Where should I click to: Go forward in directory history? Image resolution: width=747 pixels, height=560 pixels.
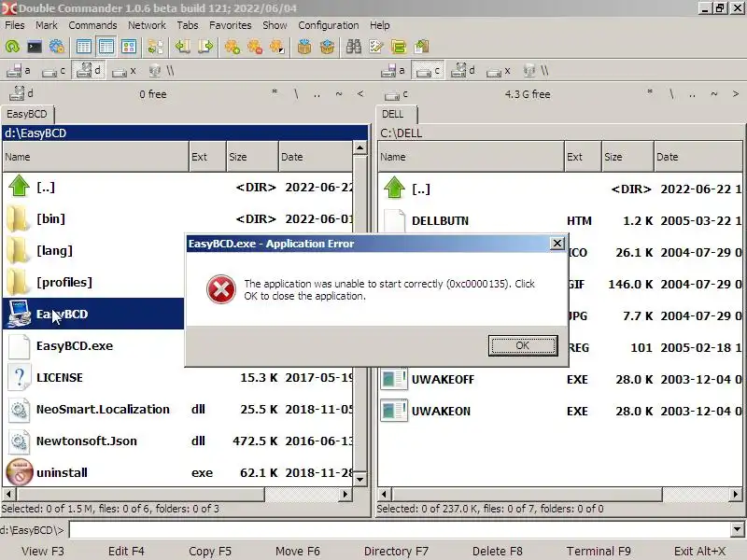tap(205, 47)
